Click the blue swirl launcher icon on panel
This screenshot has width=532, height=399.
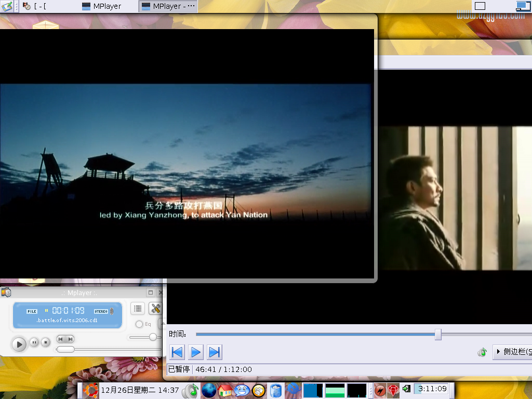click(x=293, y=391)
